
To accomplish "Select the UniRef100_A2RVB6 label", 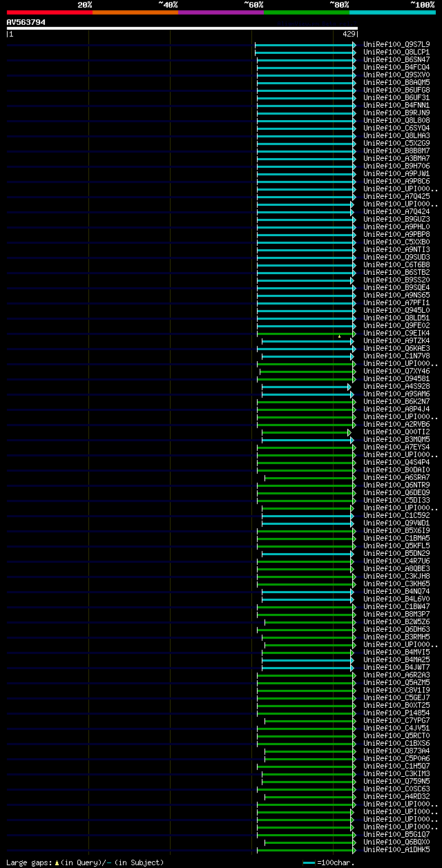I will pyautogui.click(x=396, y=424).
